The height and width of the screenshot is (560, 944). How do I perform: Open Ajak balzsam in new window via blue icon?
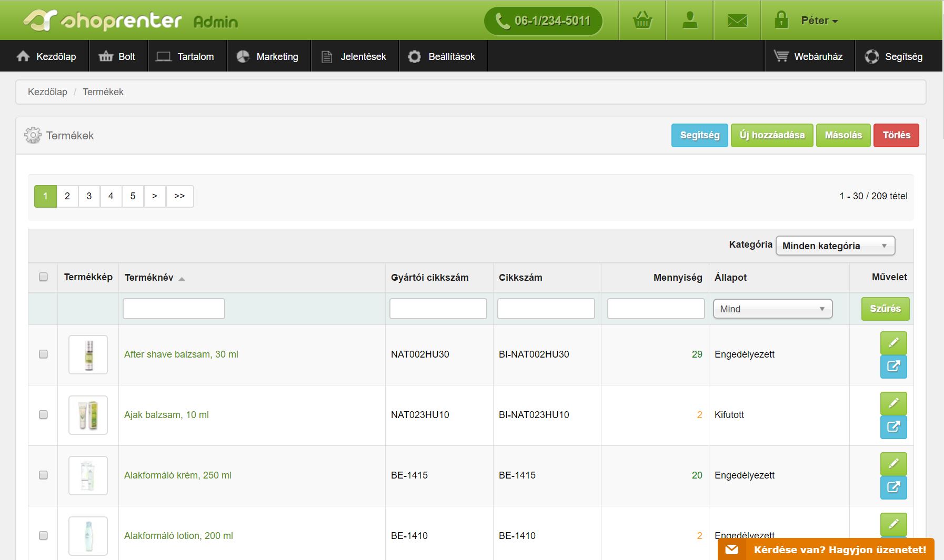pos(893,426)
